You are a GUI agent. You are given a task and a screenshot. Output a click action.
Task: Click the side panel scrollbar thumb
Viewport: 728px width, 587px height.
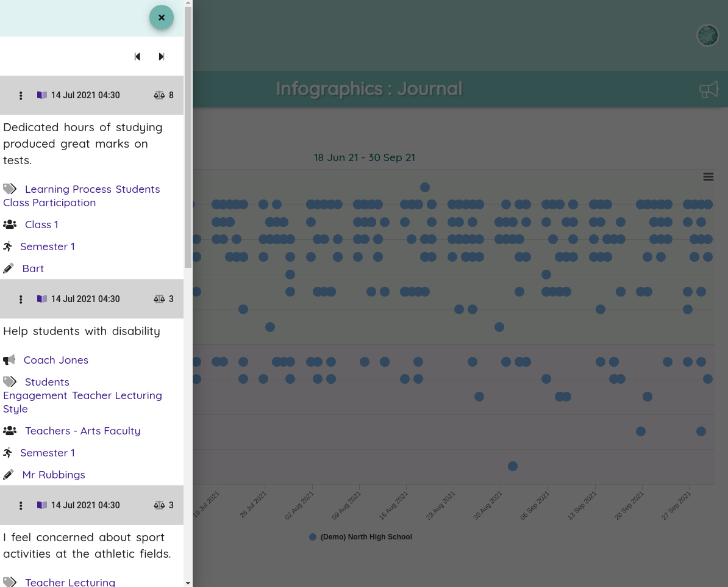(188, 137)
